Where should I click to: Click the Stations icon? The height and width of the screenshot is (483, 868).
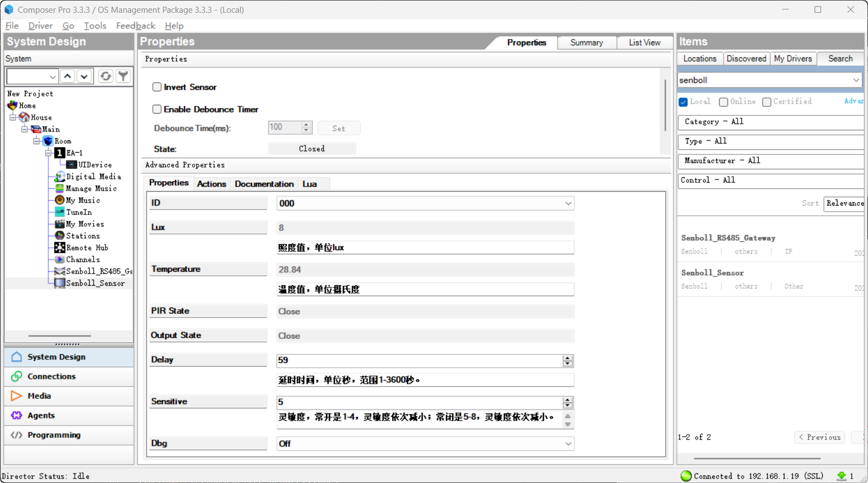click(x=60, y=236)
